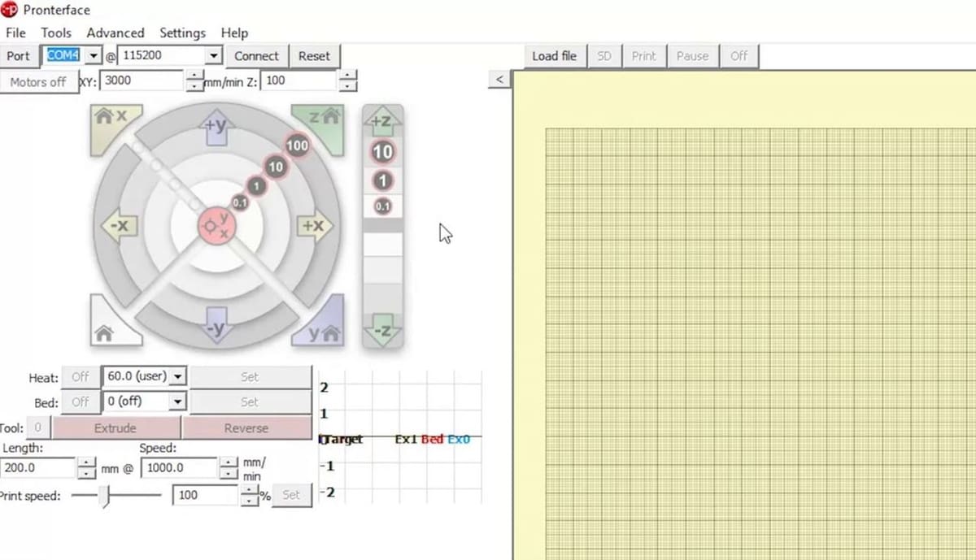Open the Settings menu
Viewport: 976px width, 560px height.
point(182,33)
